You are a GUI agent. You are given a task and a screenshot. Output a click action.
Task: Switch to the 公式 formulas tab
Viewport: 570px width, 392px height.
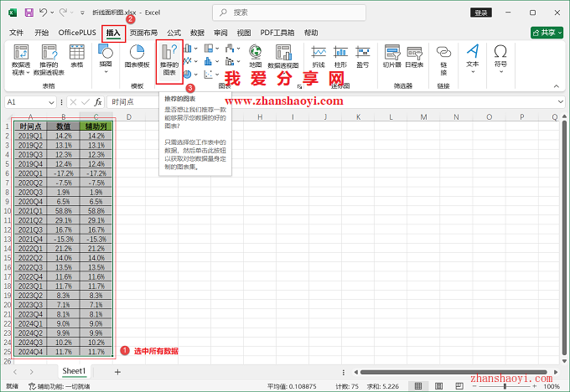coord(174,33)
